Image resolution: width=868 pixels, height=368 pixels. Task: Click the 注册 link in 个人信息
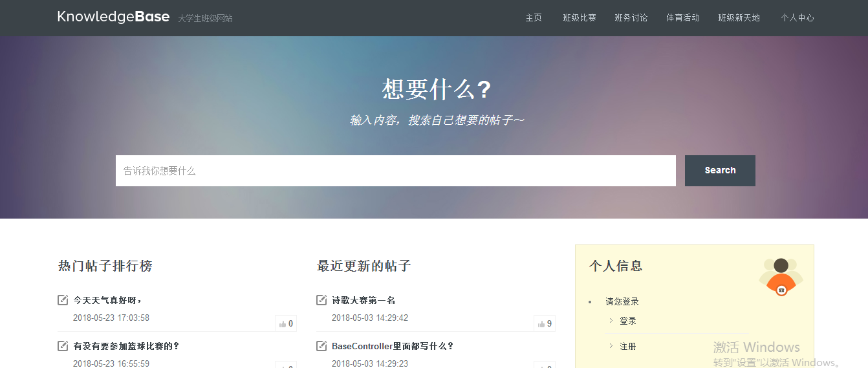point(628,347)
